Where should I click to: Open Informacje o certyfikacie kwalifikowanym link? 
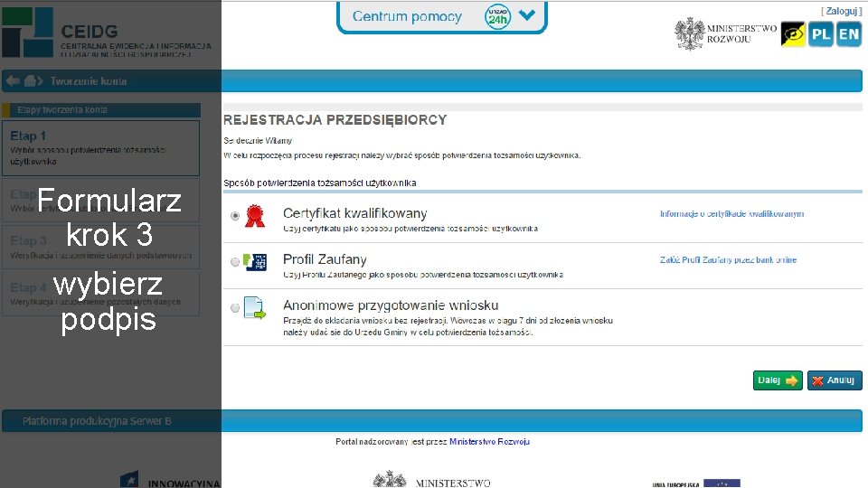[731, 213]
